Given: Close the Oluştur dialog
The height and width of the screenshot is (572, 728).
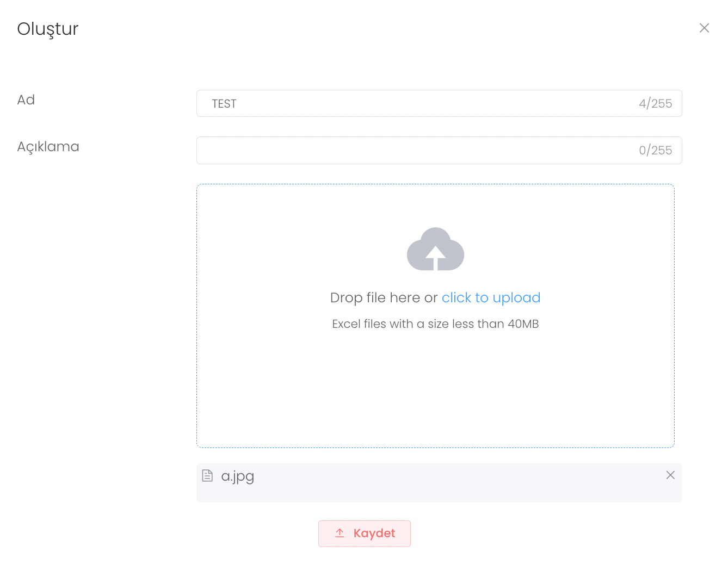Looking at the screenshot, I should [x=704, y=28].
